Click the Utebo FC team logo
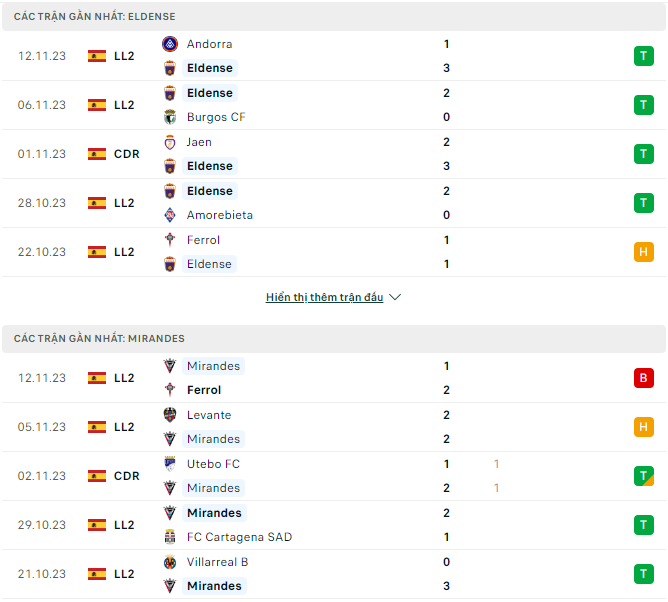The width and height of the screenshot is (668, 602). [170, 464]
